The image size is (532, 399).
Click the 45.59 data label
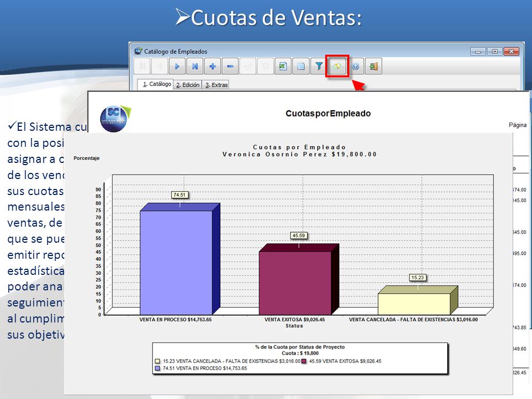299,236
